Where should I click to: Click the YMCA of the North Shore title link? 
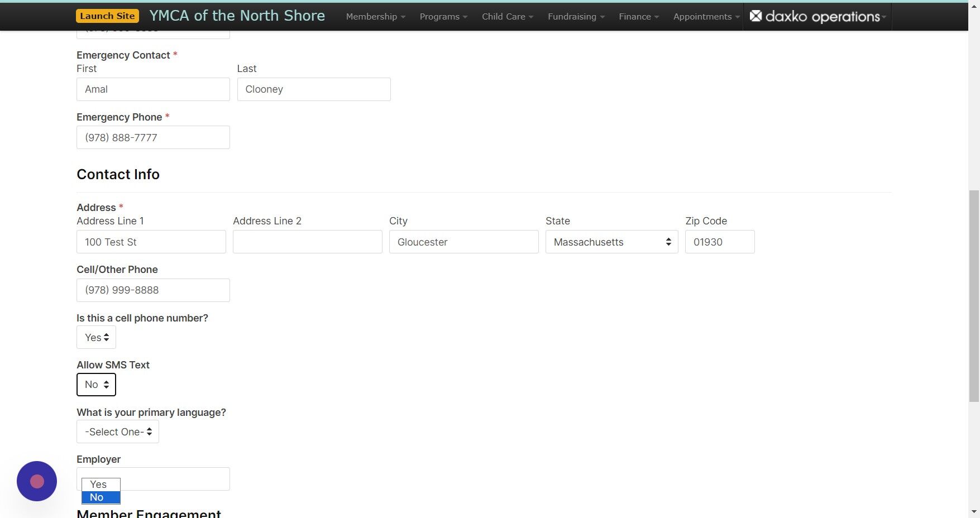[237, 16]
